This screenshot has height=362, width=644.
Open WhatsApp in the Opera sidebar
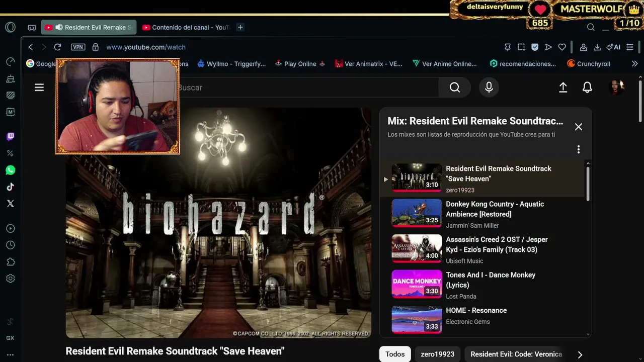(x=10, y=170)
